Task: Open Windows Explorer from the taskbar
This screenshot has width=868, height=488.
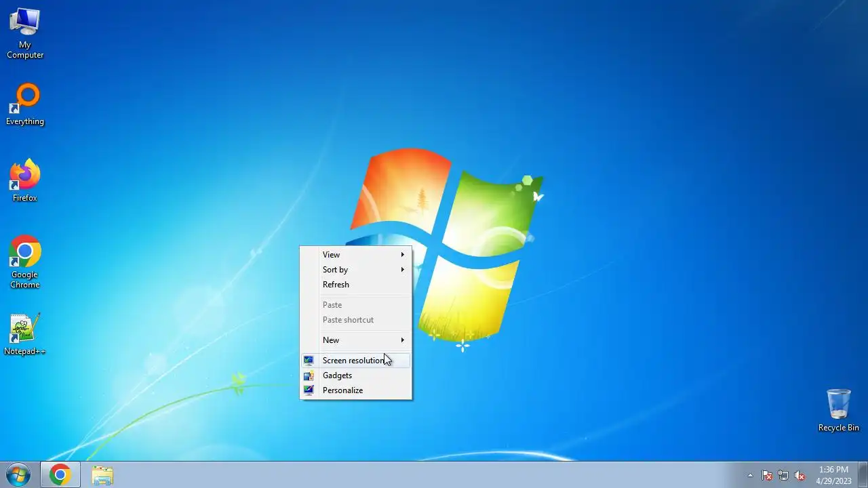Action: [102, 475]
